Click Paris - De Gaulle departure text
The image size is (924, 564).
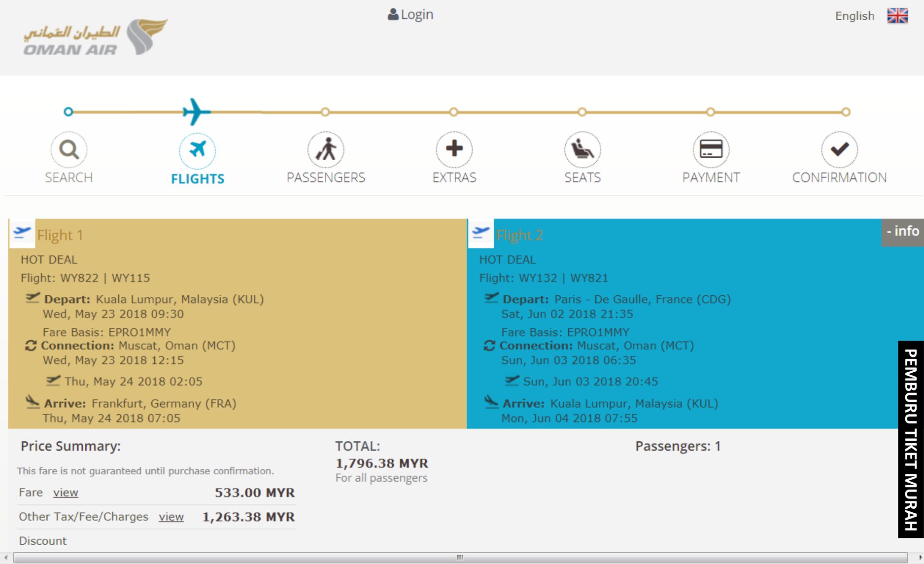(x=643, y=299)
